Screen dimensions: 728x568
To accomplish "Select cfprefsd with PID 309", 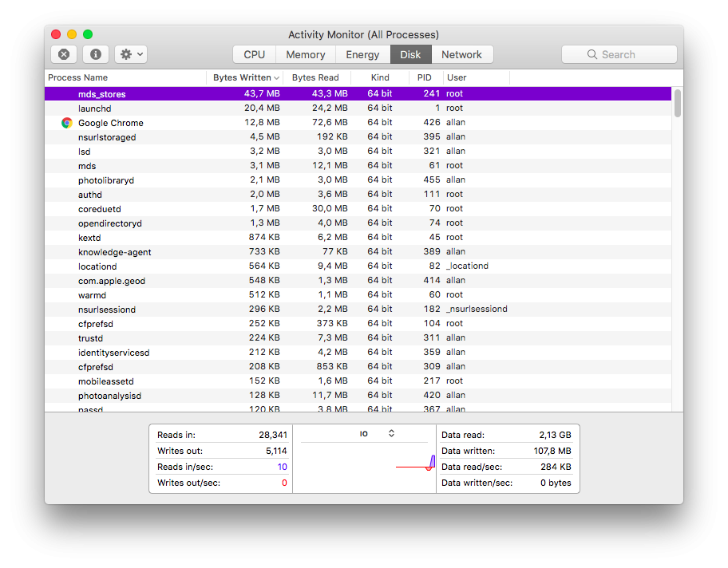I will tap(358, 367).
